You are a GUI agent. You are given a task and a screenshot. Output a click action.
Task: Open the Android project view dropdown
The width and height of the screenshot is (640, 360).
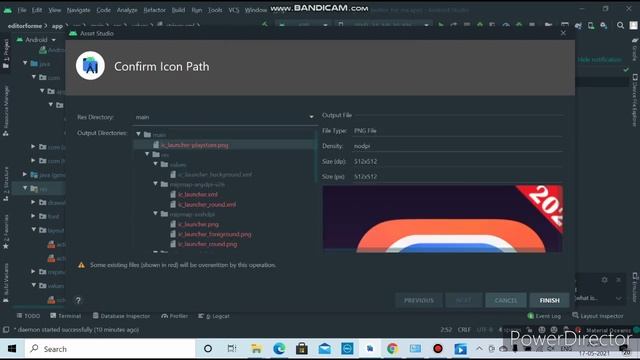click(x=36, y=40)
